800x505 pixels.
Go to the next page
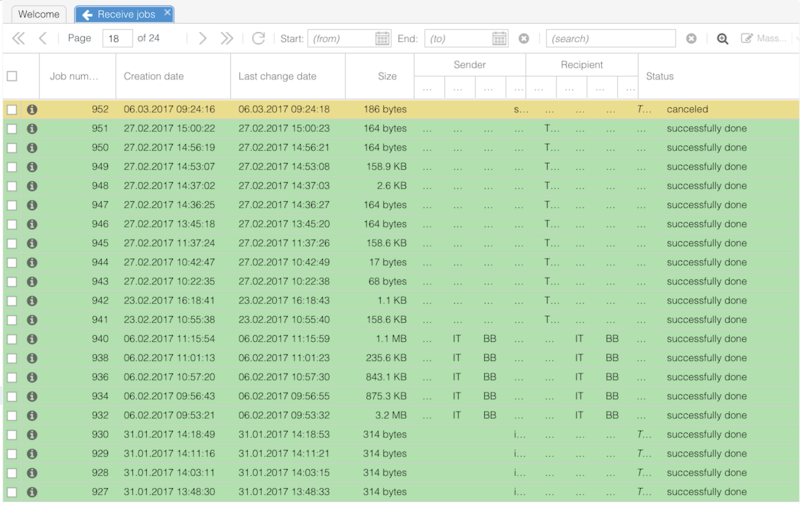203,39
